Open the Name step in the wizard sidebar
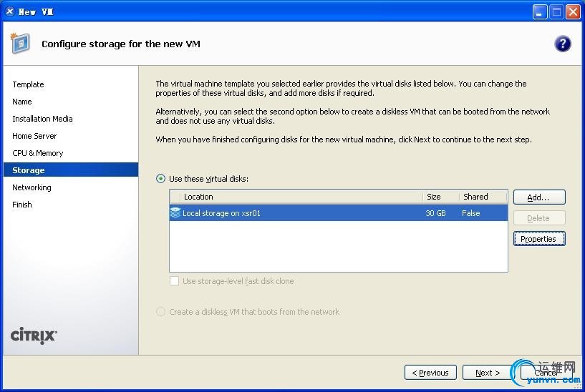Viewport: 585px width, 392px height. pos(22,102)
